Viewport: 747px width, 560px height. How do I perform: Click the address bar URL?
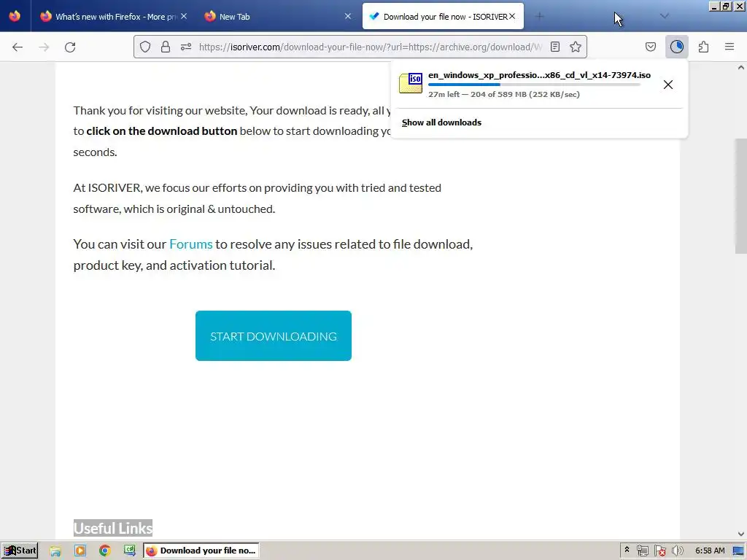coord(370,47)
